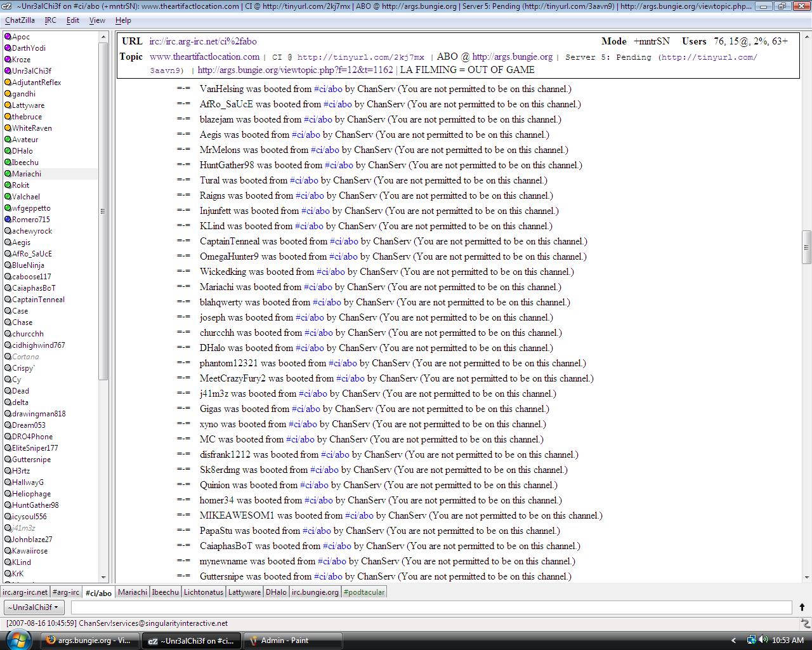Switch to the Lattyware tab
Image resolution: width=812 pixels, height=650 pixels.
click(x=244, y=592)
